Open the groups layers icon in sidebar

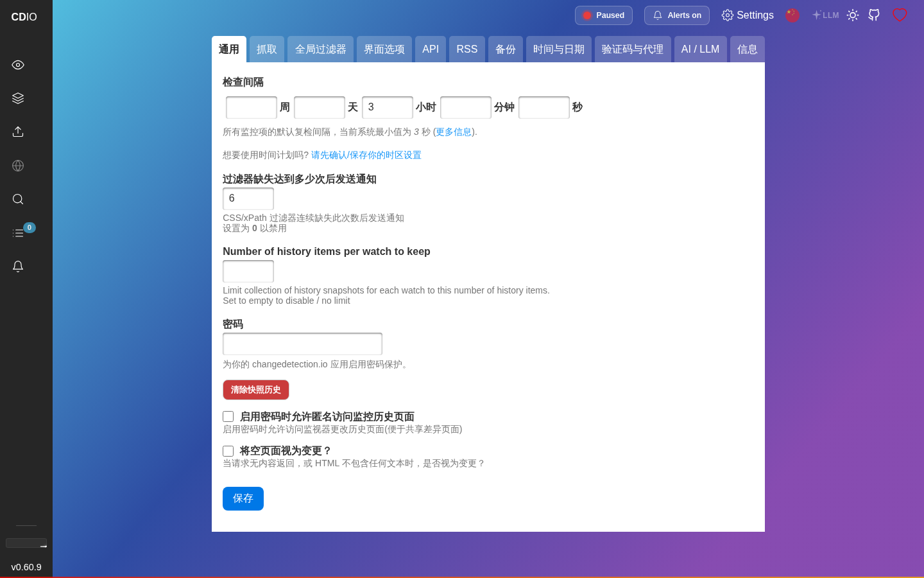tap(18, 98)
